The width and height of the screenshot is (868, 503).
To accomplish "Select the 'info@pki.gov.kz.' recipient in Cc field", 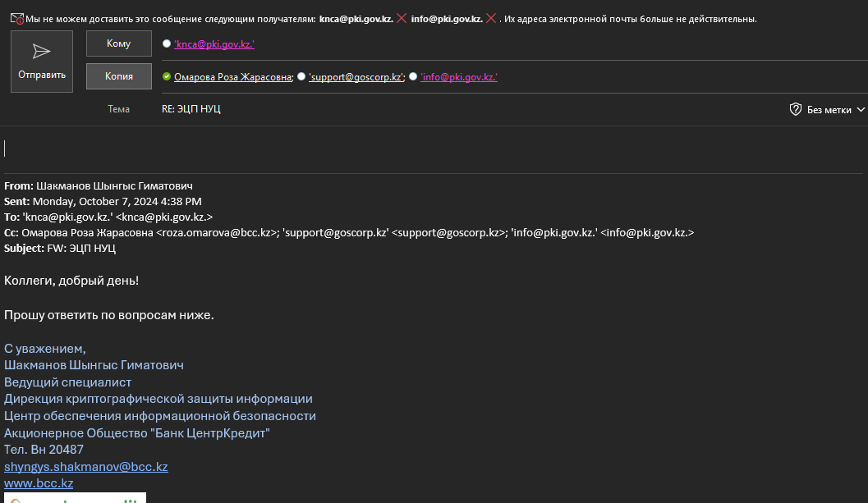I will pos(458,77).
